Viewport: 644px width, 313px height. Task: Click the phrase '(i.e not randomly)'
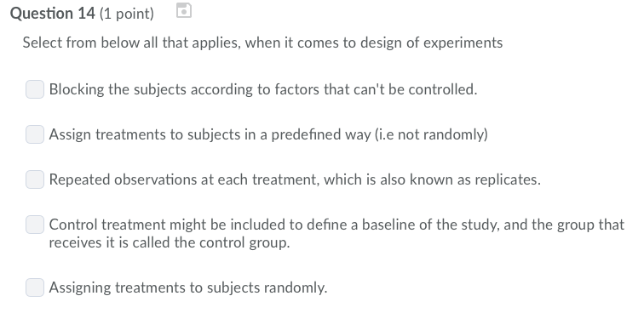[431, 134]
